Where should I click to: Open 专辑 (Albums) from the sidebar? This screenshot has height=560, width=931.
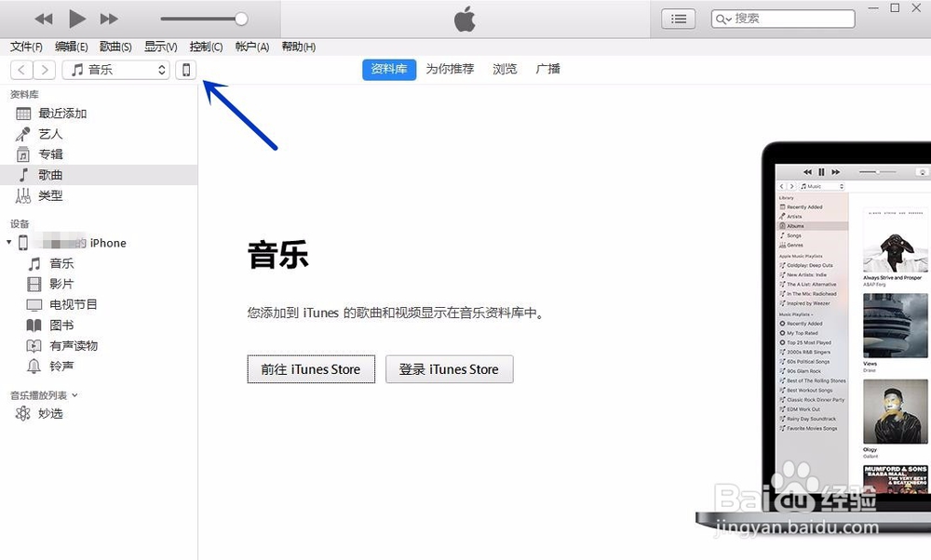click(x=51, y=154)
